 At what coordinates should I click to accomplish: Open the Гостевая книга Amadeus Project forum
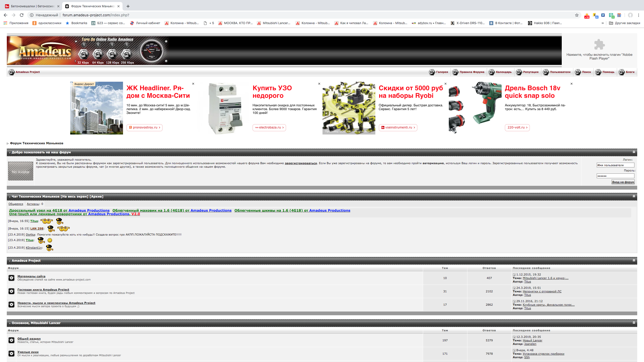pyautogui.click(x=43, y=290)
